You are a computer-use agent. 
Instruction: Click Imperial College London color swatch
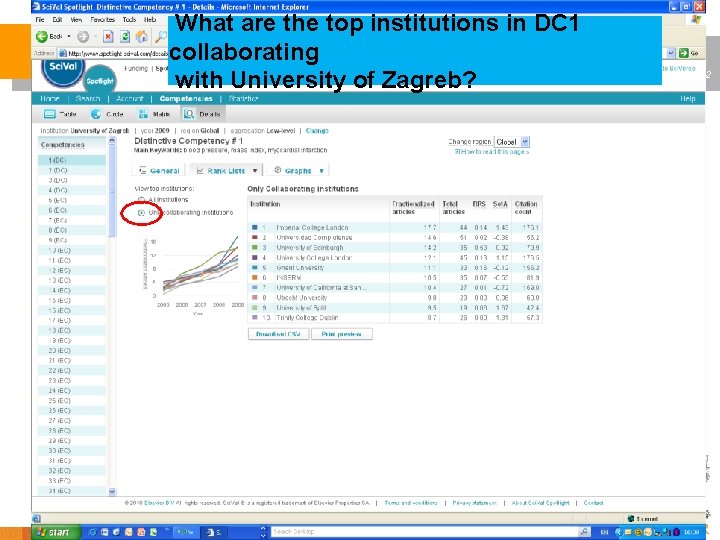pos(254,227)
